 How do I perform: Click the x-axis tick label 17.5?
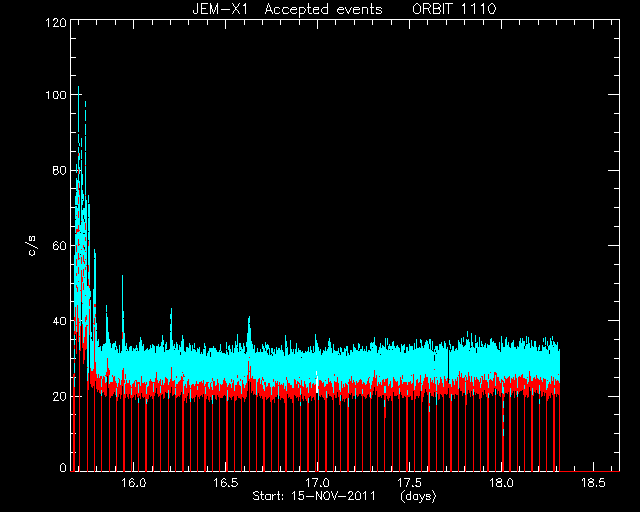click(409, 483)
